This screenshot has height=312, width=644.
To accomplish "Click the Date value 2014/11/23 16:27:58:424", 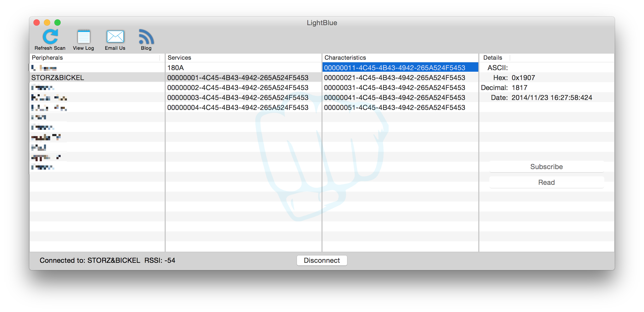I will pos(552,98).
